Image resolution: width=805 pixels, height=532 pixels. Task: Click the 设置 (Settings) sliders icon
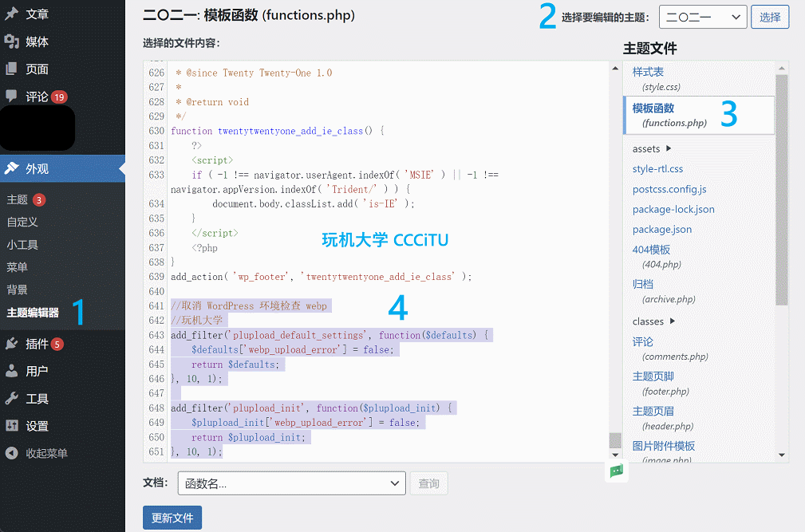click(10, 424)
